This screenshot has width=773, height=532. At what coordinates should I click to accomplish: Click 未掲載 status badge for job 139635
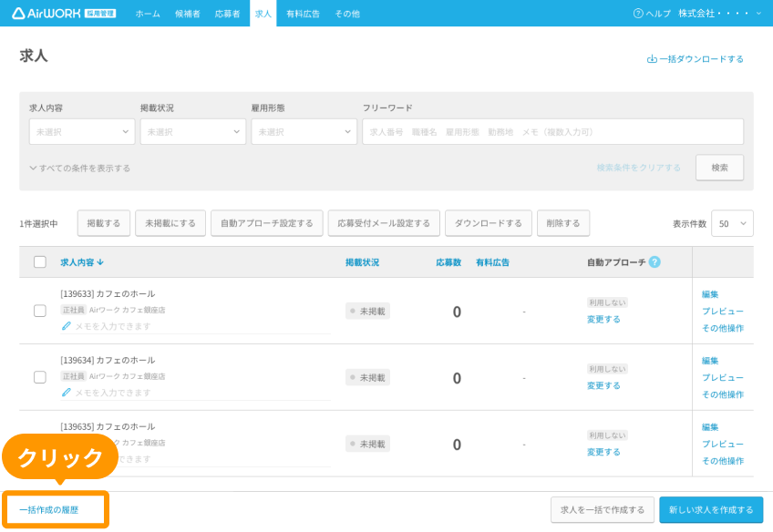(367, 444)
